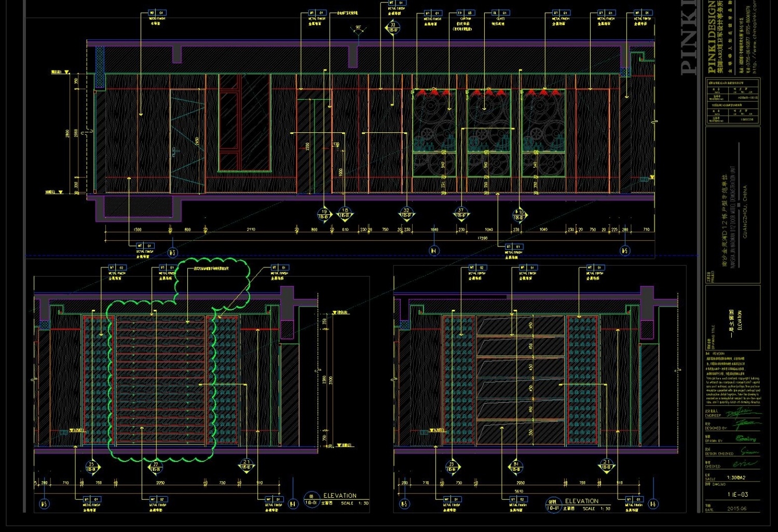The height and width of the screenshot is (532, 778).
Task: Click the overall dimension 17590
Action: [482, 238]
